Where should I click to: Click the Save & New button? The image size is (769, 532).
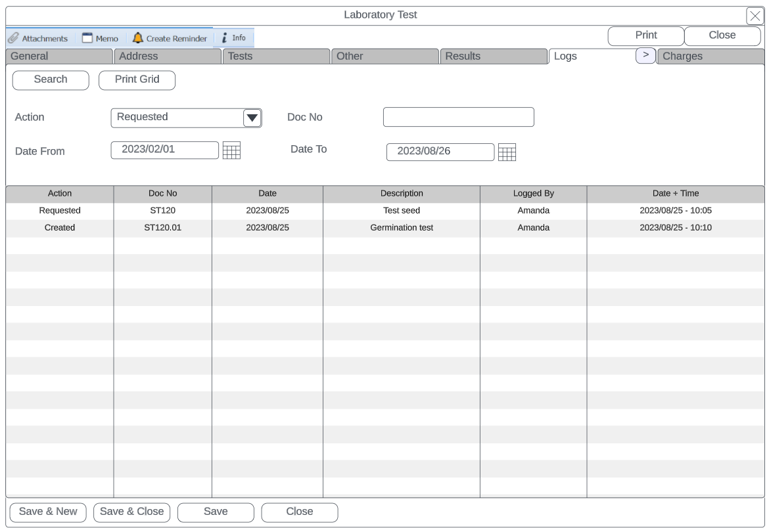(x=48, y=512)
